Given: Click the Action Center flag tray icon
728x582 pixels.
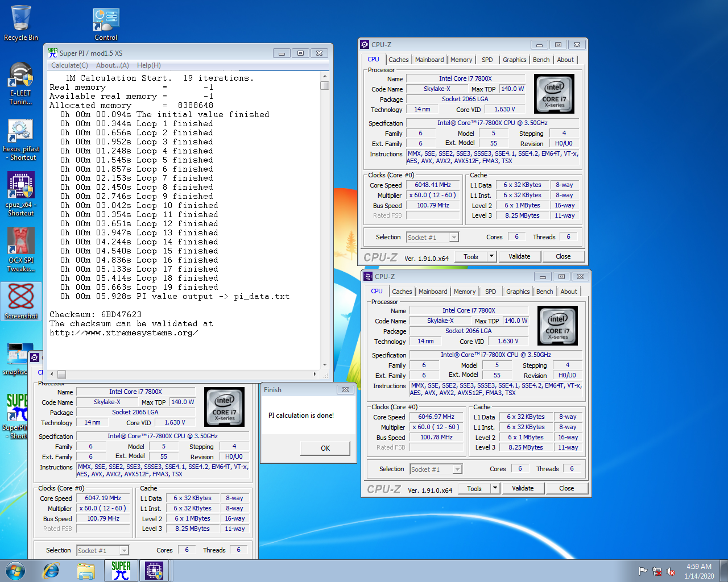Looking at the screenshot, I should point(643,571).
